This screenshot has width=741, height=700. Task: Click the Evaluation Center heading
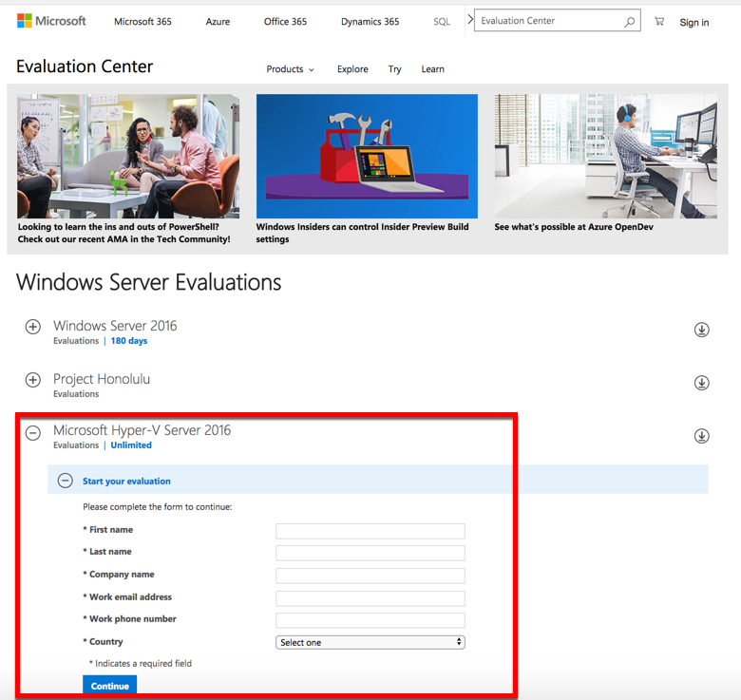tap(85, 66)
